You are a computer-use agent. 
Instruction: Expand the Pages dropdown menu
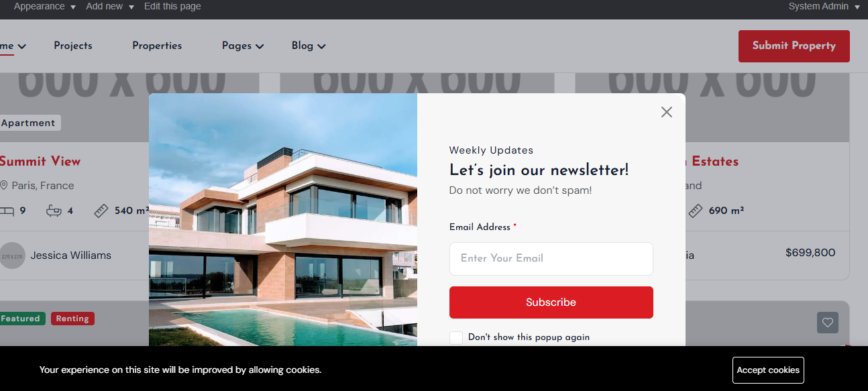243,46
